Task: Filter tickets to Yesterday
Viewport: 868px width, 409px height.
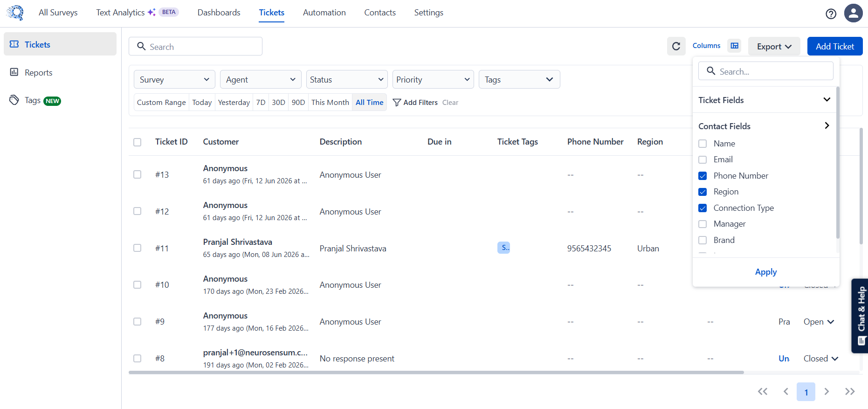Action: (x=234, y=103)
